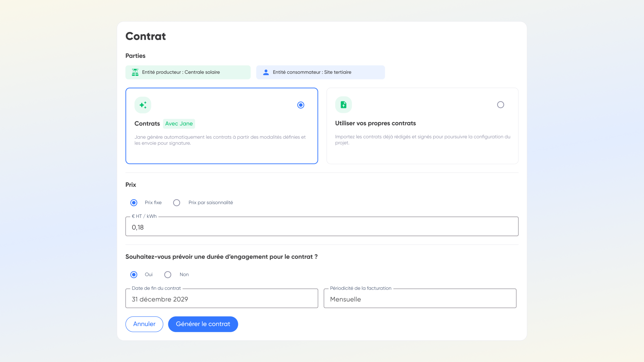
Task: Select the Contrats Avec Jane radio button
Action: [x=301, y=105]
